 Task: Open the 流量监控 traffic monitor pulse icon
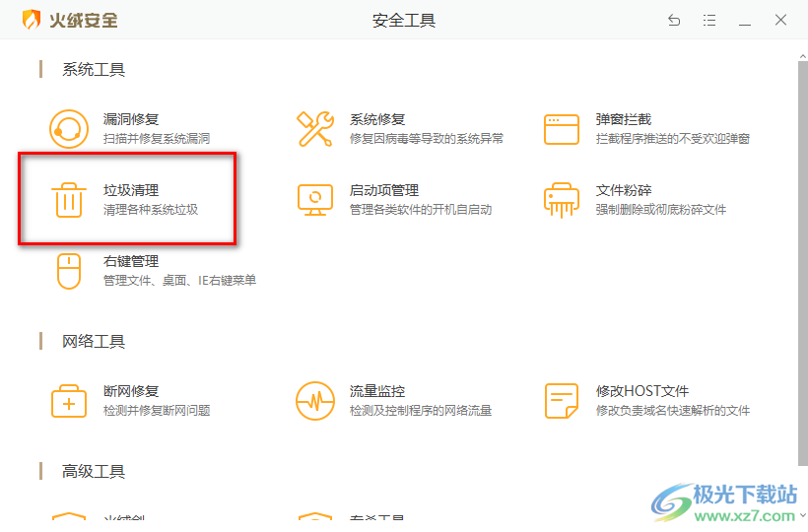coord(315,401)
